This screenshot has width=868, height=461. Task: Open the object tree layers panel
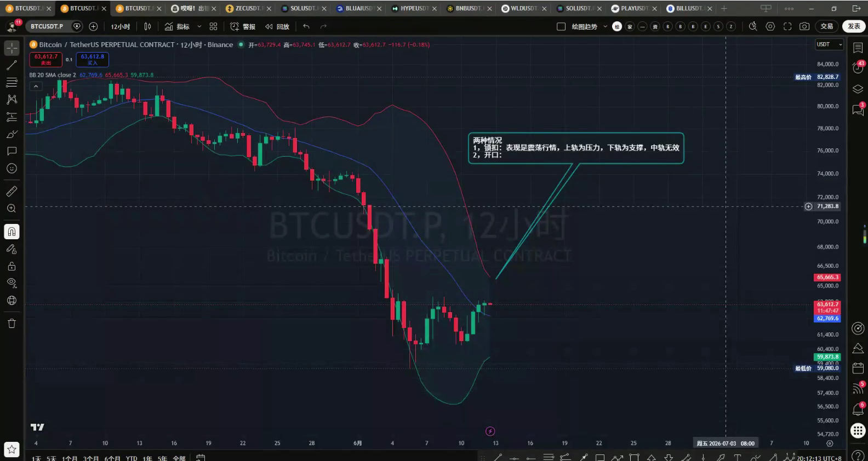858,89
